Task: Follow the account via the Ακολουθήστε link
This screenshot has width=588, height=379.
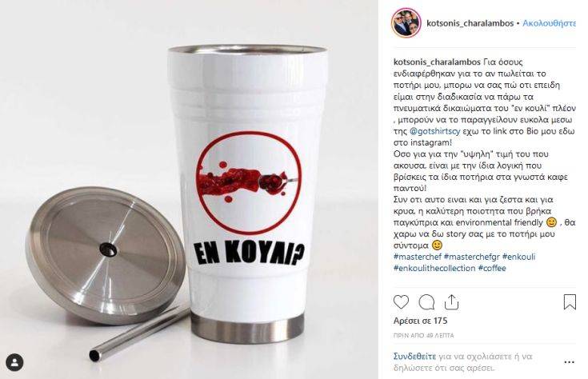Action: click(x=549, y=23)
